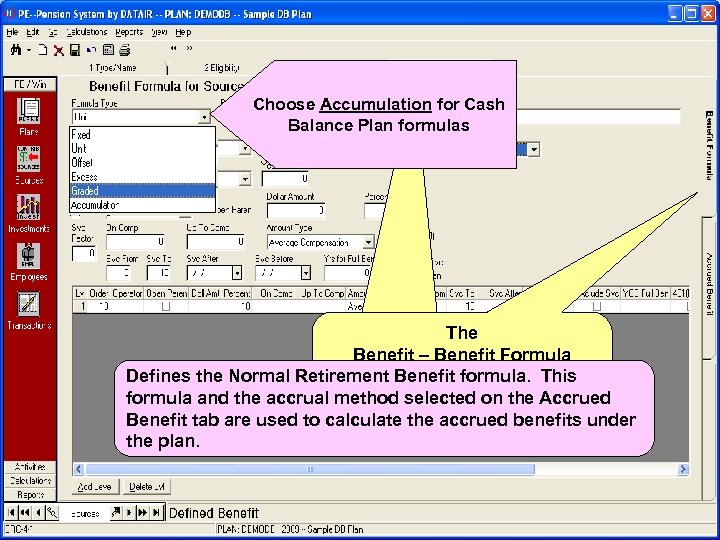Screen dimensions: 720x540
Task: Click the printer toolbar icon
Action: (x=124, y=50)
